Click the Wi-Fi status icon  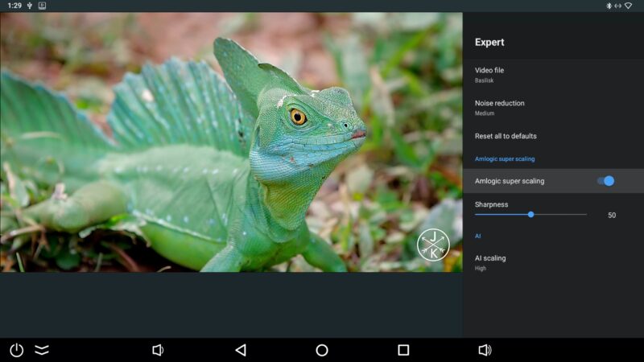(x=629, y=6)
